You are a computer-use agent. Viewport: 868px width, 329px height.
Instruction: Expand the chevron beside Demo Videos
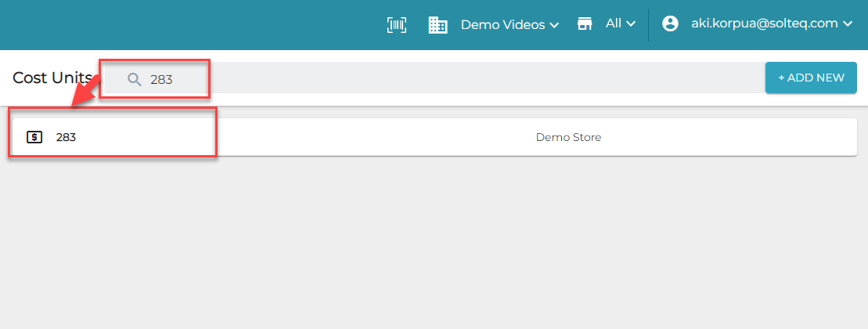pyautogui.click(x=554, y=25)
